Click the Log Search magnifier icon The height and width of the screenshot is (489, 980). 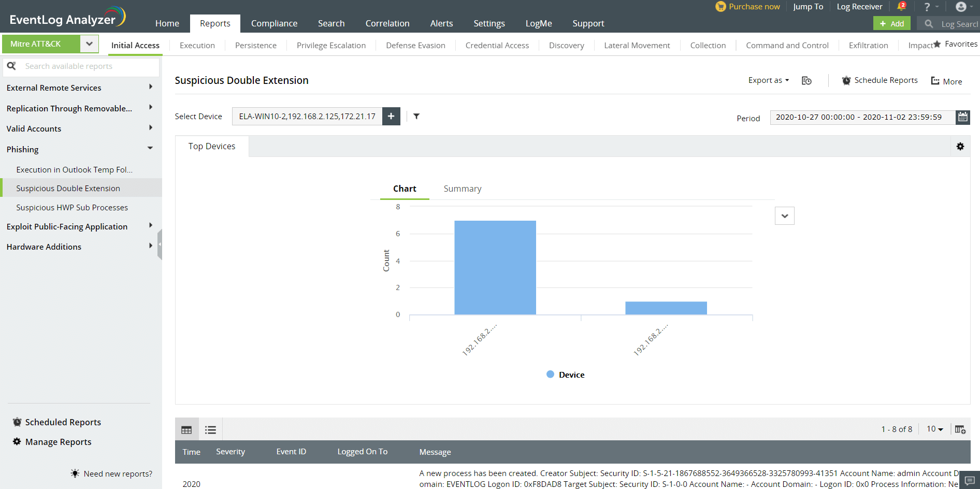(x=929, y=24)
